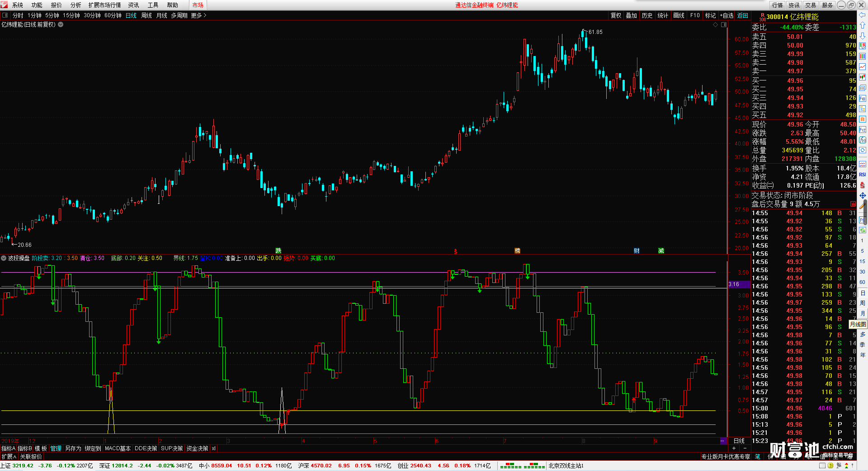Go to next stock with down arrow

click(863, 35)
